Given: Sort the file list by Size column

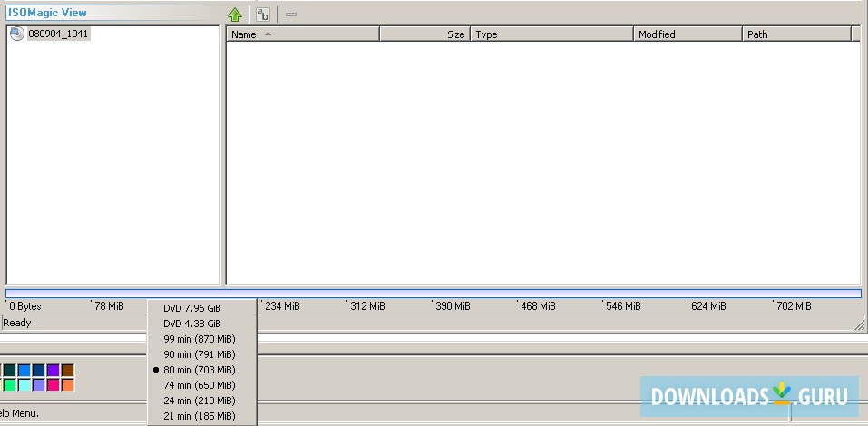Looking at the screenshot, I should pos(425,34).
